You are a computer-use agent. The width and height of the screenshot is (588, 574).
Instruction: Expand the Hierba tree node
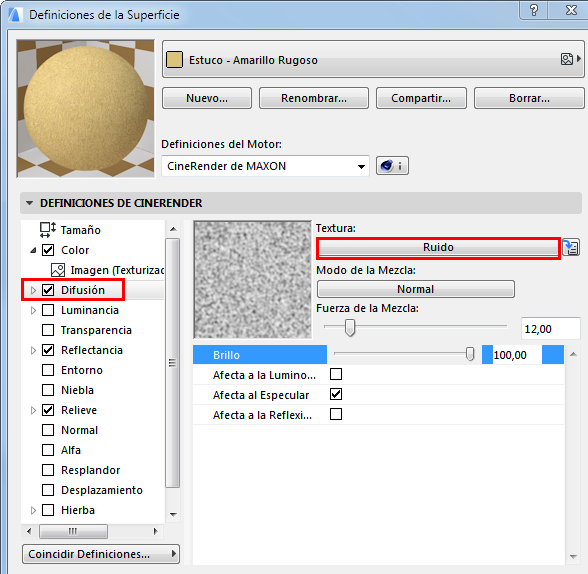[x=33, y=510]
